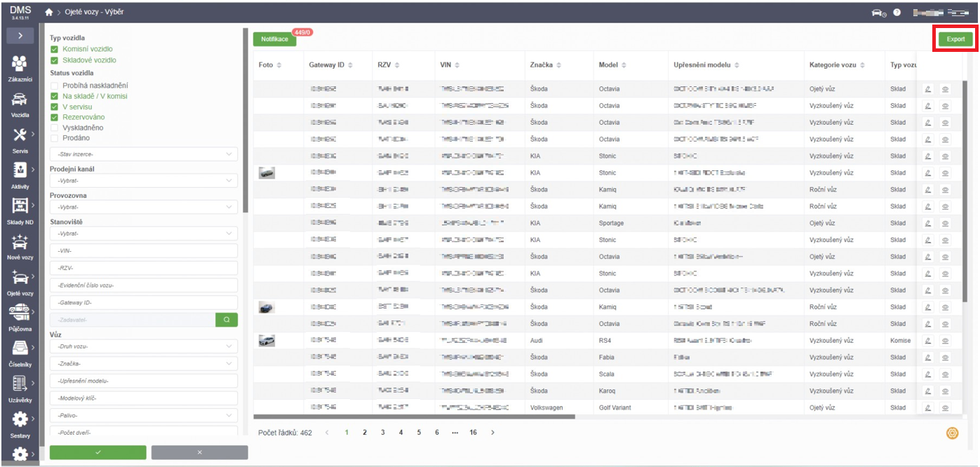
Task: Enable the Prodáno status checkbox
Action: 54,138
